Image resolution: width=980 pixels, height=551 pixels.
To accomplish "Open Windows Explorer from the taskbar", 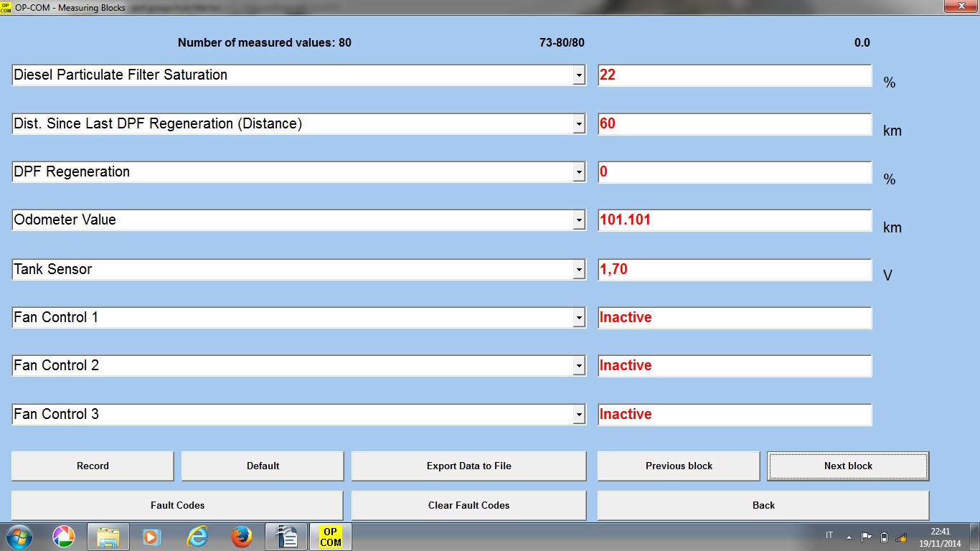I will click(x=108, y=537).
